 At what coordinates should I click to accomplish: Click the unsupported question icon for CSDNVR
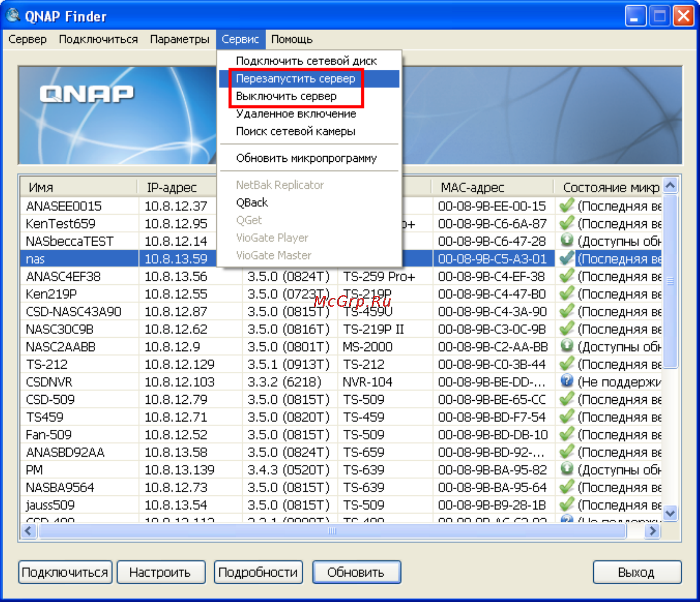[x=567, y=381]
